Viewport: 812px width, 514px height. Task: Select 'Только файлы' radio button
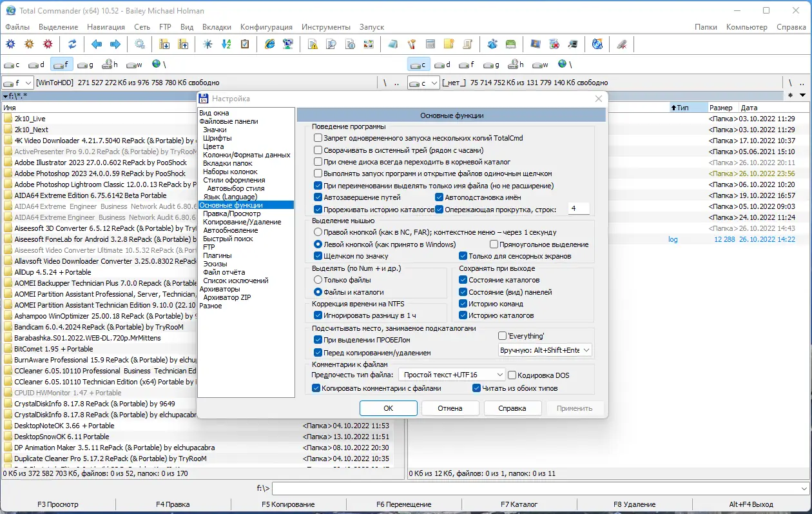click(318, 280)
